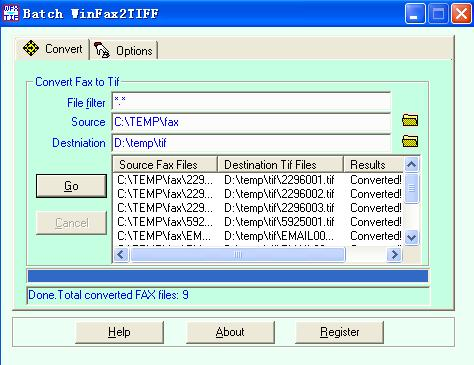
Task: Start the conversion with the Go button
Action: coord(71,186)
